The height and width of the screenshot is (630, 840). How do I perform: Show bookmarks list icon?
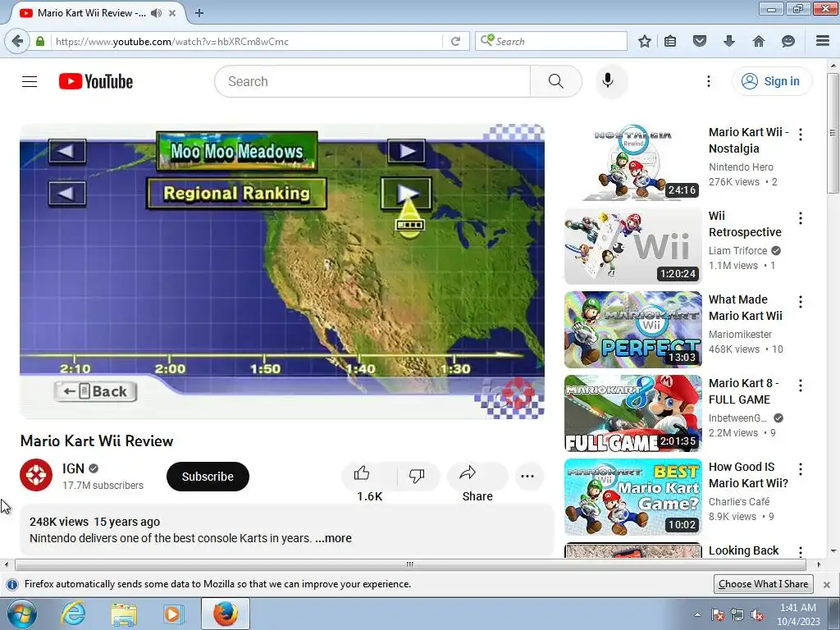click(670, 41)
